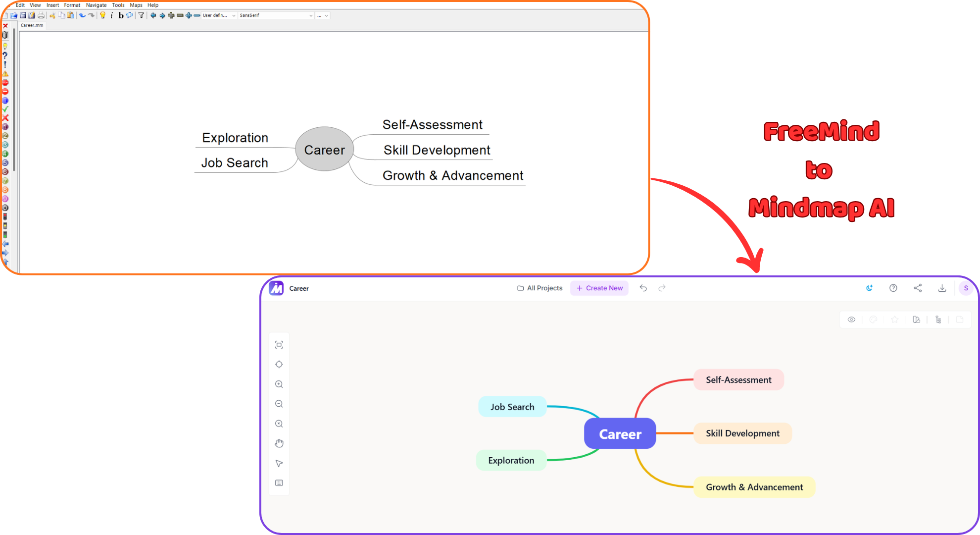Screen dimensions: 980x535
Task: Open the View menu in FreeMind
Action: [35, 5]
